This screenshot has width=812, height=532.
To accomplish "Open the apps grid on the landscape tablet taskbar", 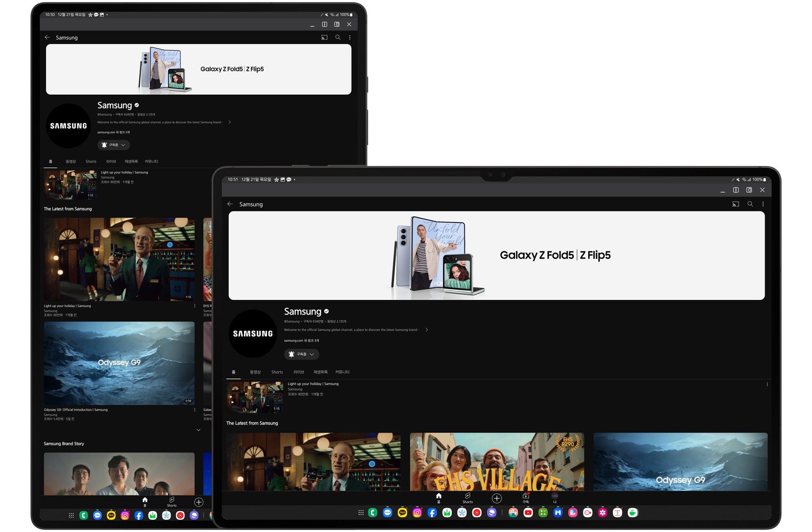I will pyautogui.click(x=361, y=513).
